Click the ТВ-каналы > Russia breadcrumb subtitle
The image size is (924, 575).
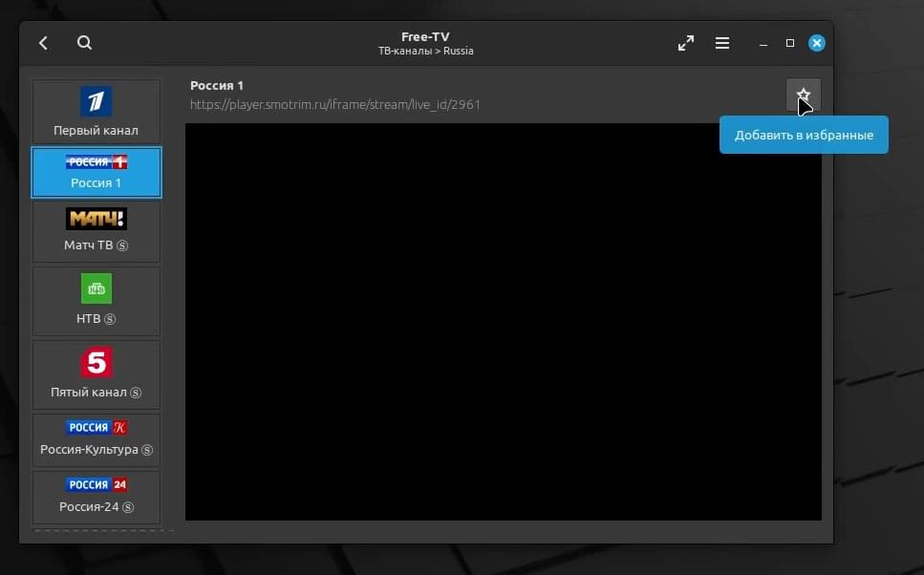[425, 51]
